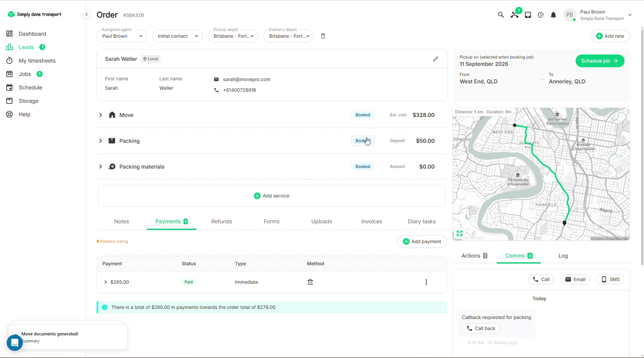Click Call back in the packing message

[x=481, y=329]
